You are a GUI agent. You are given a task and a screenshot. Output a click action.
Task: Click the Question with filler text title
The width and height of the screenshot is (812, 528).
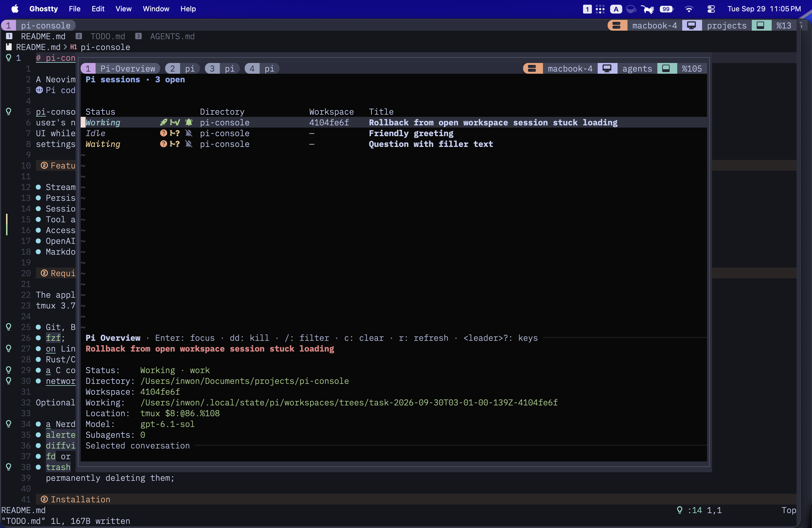pyautogui.click(x=431, y=144)
